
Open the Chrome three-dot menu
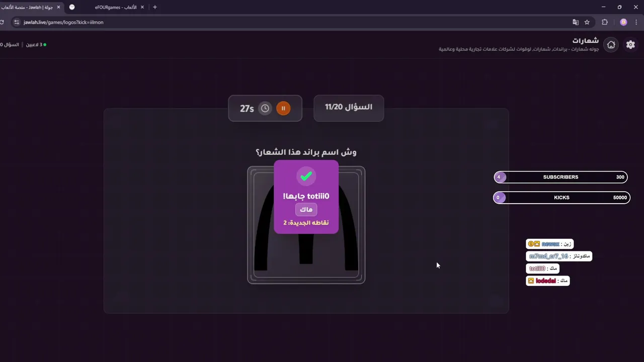tap(636, 22)
